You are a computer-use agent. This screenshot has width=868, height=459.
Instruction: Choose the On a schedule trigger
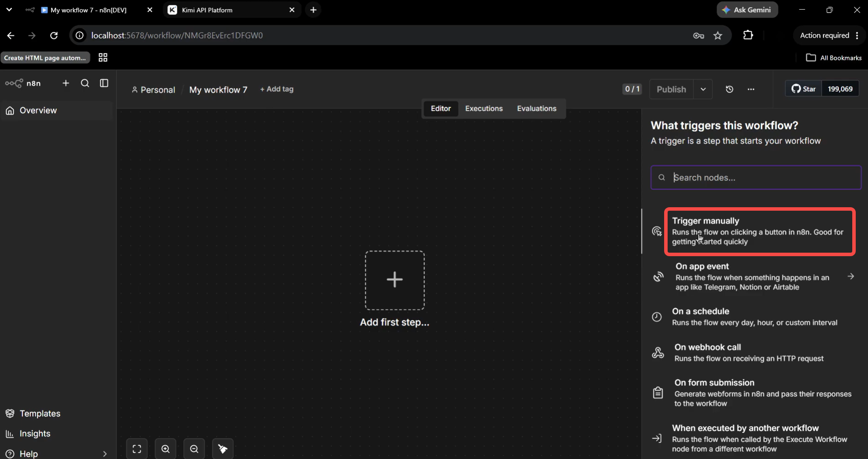coord(752,316)
